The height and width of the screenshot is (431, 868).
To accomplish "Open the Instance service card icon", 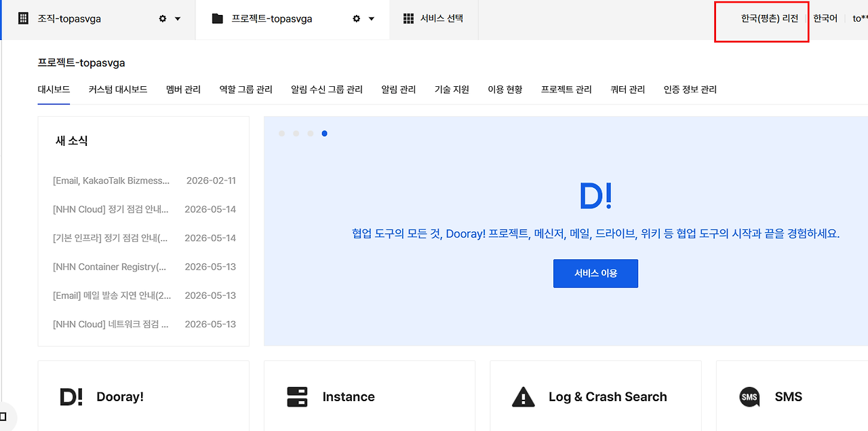I will click(297, 397).
